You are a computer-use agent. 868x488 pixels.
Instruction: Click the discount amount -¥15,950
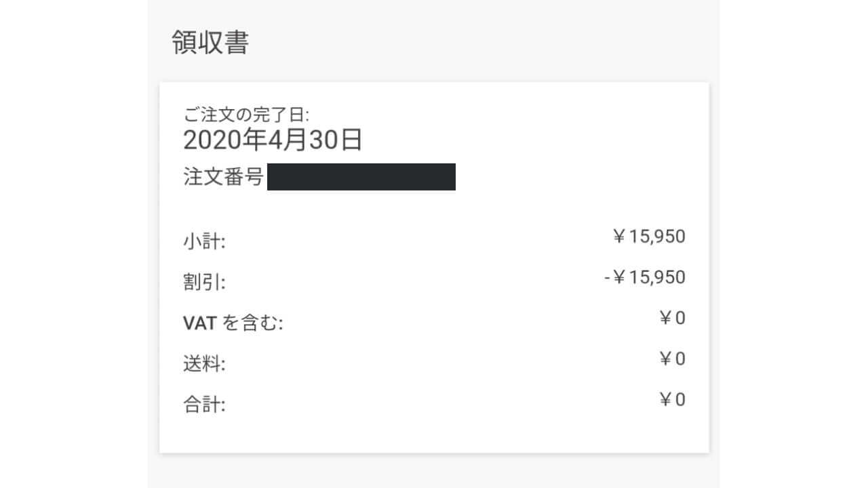pyautogui.click(x=644, y=277)
